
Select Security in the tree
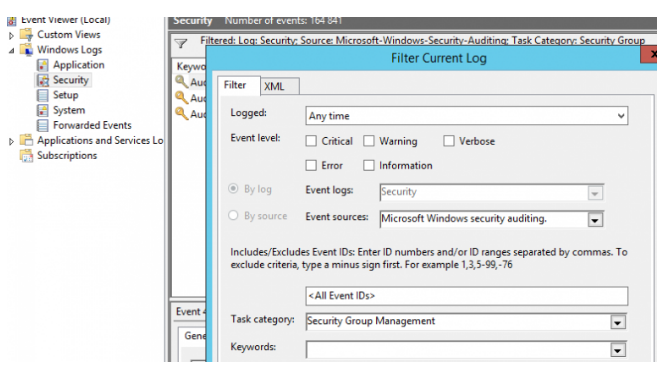(71, 80)
